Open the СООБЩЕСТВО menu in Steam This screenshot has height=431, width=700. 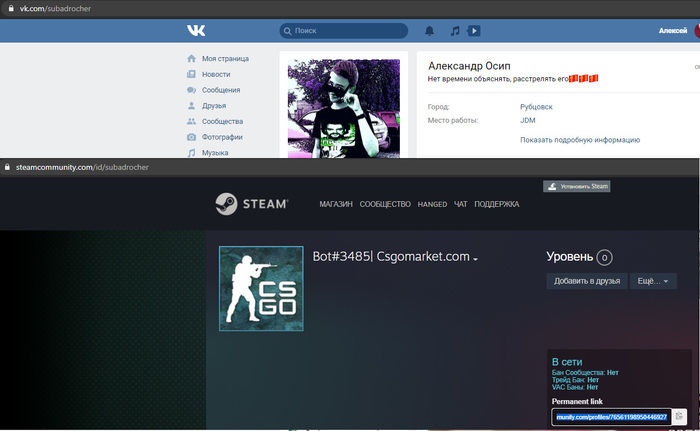pyautogui.click(x=385, y=204)
